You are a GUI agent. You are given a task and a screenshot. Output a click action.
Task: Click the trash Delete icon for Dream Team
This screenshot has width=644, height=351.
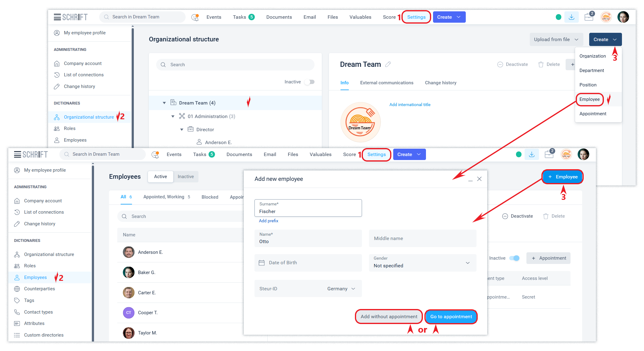(x=541, y=64)
